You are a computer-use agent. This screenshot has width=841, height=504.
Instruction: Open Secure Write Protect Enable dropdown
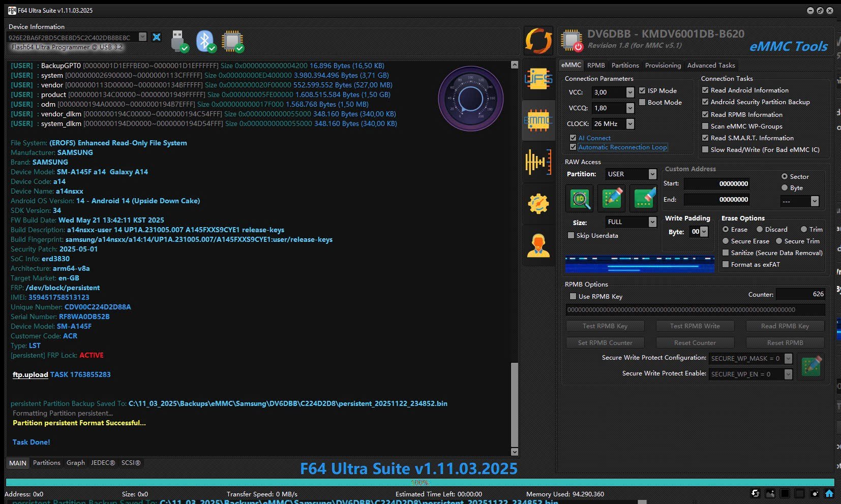(x=788, y=374)
